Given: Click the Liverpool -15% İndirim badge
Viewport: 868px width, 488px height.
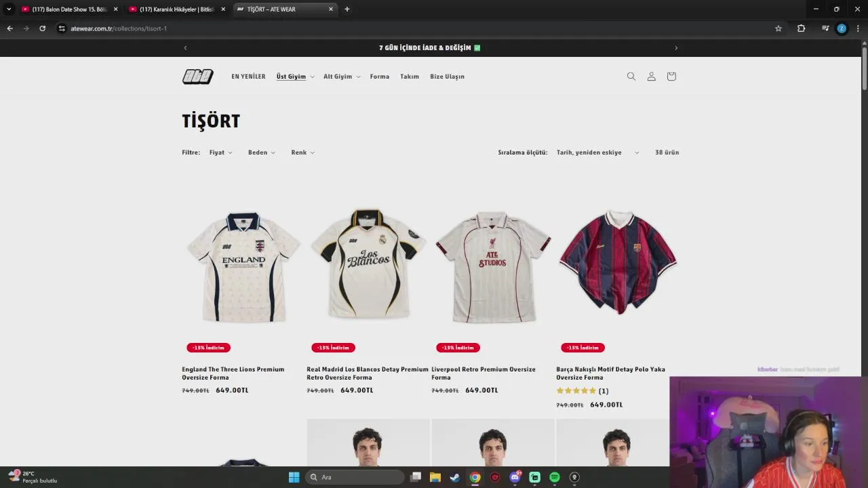Looking at the screenshot, I should (458, 348).
